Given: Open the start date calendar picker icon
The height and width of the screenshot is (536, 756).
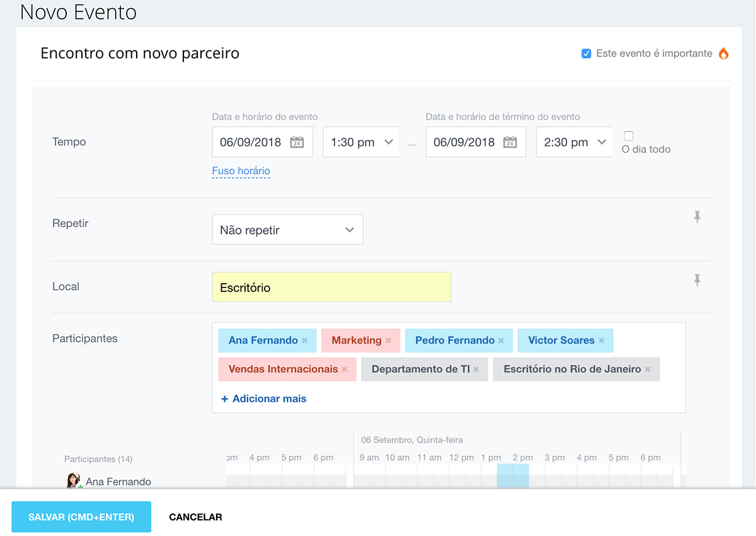Looking at the screenshot, I should [x=297, y=143].
